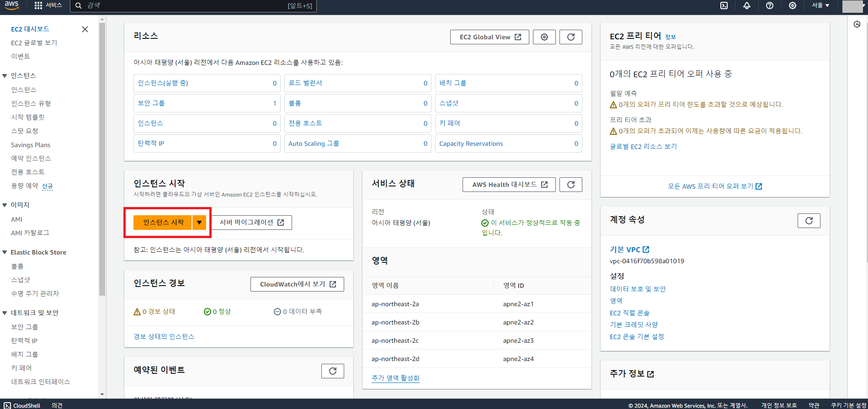The width and height of the screenshot is (868, 409).
Task: Open CloudShell icon in top bar
Action: tap(724, 5)
